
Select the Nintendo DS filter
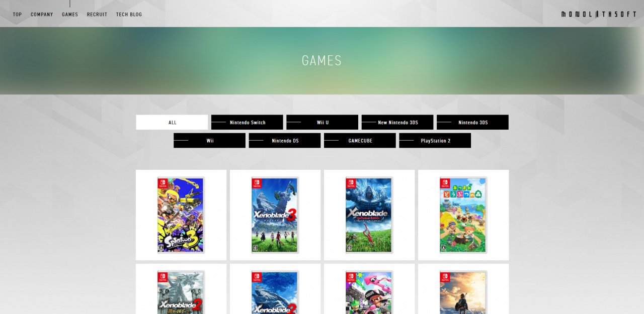(x=285, y=141)
